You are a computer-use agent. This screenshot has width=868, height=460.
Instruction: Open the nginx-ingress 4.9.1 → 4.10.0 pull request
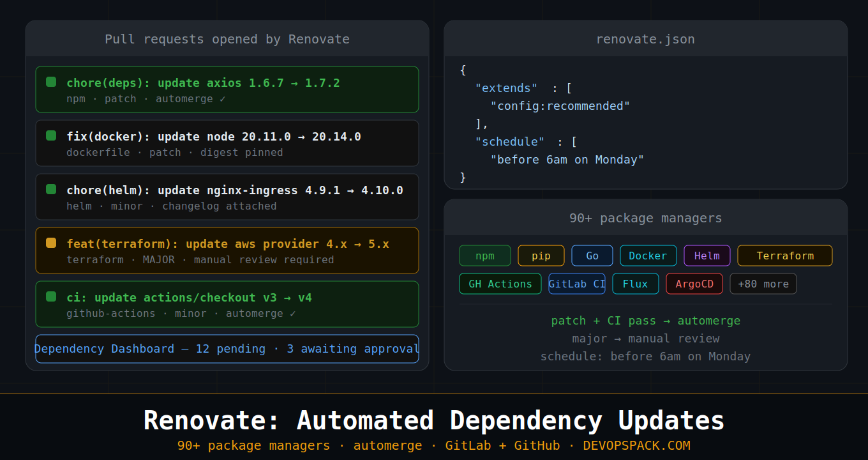tap(227, 197)
